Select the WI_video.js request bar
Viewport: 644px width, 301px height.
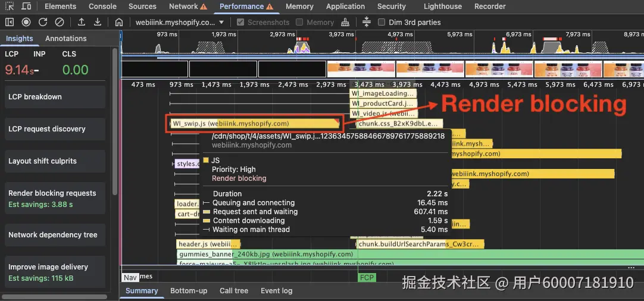click(384, 114)
